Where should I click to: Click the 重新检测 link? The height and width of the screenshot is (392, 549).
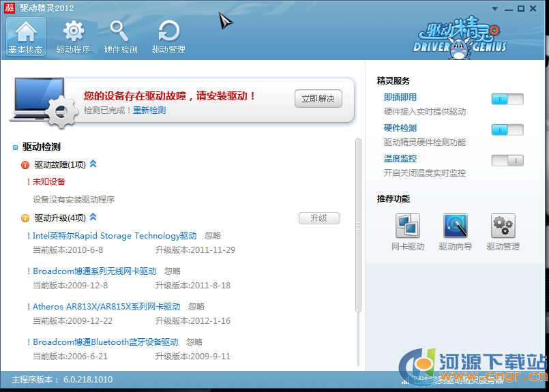(149, 110)
